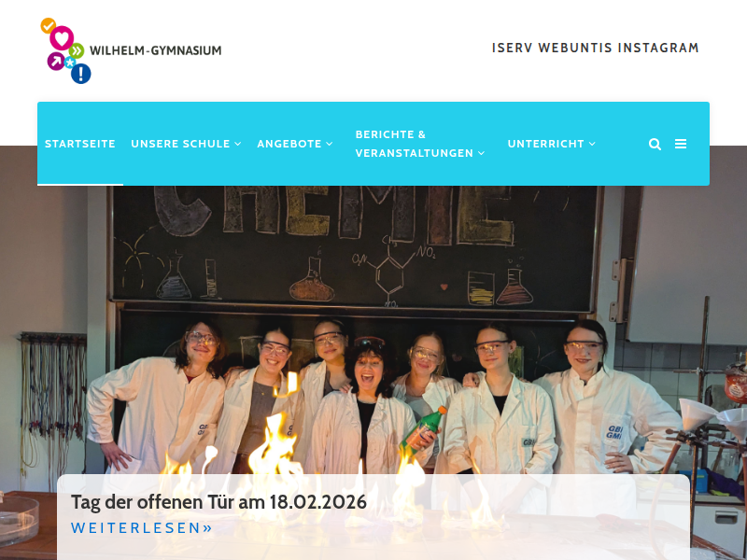Viewport: 747px width, 560px height.
Task: Expand the chevron beside Unterricht
Action: 592,144
